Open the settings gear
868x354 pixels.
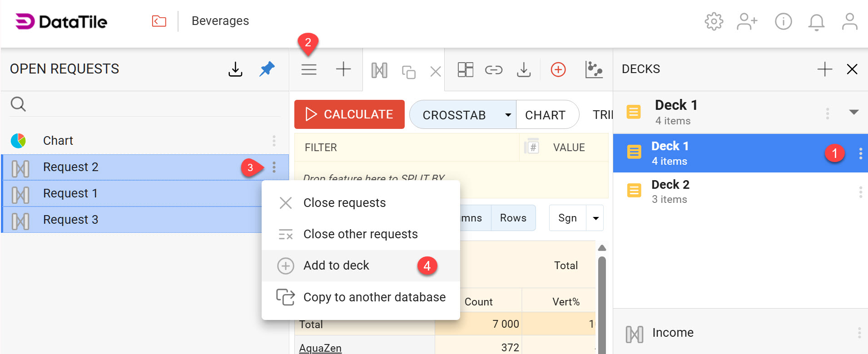pyautogui.click(x=714, y=21)
